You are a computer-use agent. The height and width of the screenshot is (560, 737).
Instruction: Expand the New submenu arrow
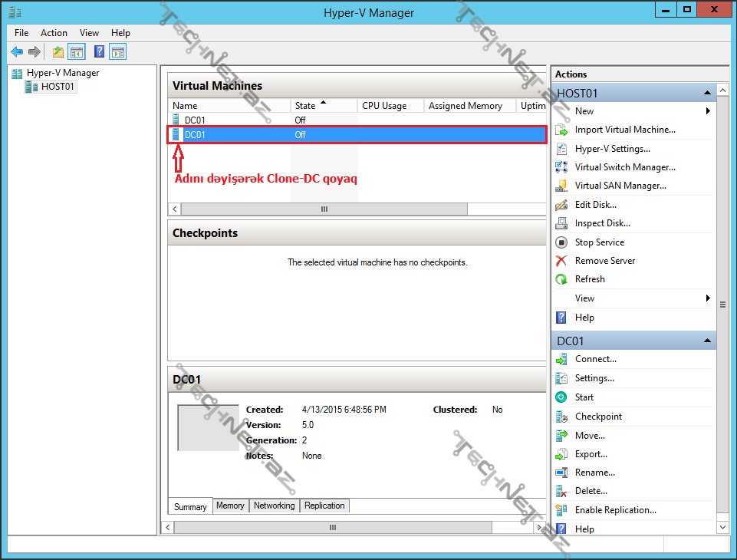[x=706, y=110]
